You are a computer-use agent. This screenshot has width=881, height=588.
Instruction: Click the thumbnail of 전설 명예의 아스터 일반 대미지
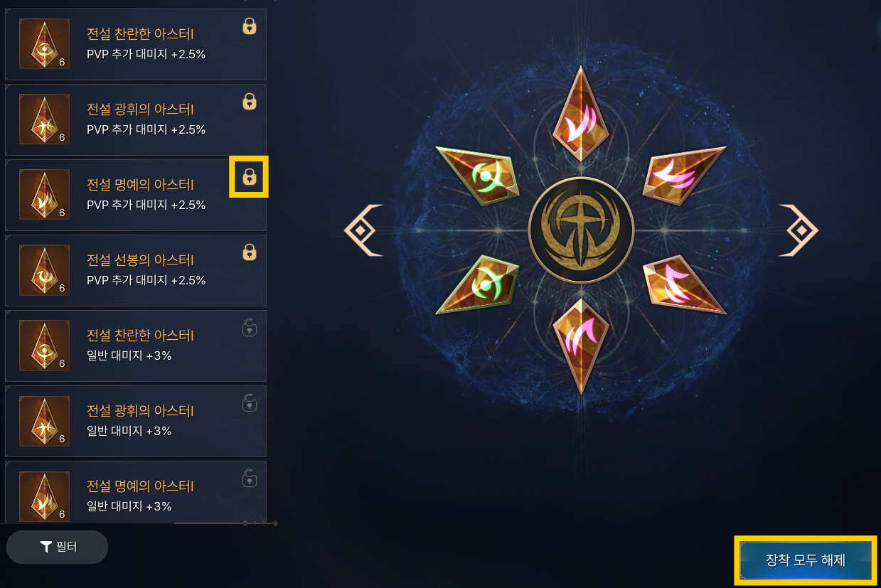click(x=44, y=496)
